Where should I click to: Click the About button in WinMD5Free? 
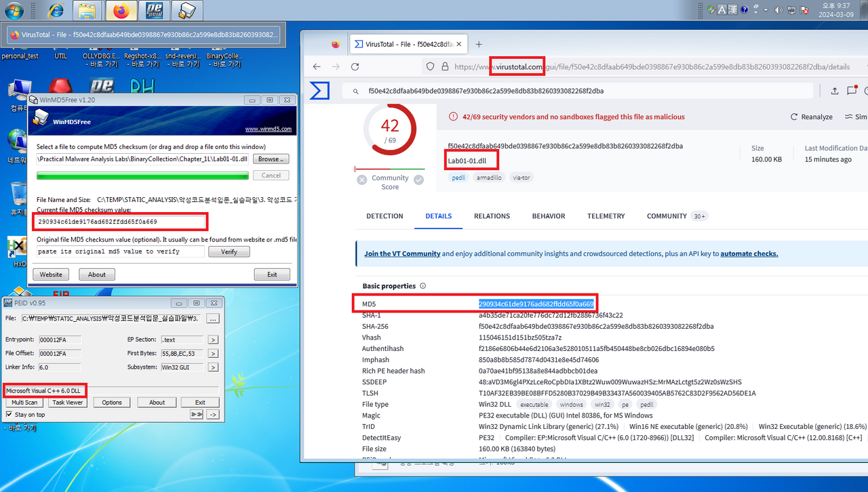[x=97, y=274]
